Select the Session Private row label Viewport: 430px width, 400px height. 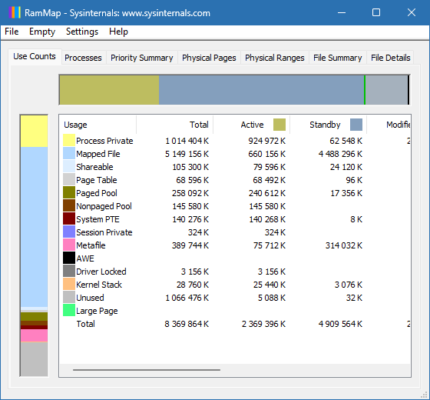pos(104,232)
